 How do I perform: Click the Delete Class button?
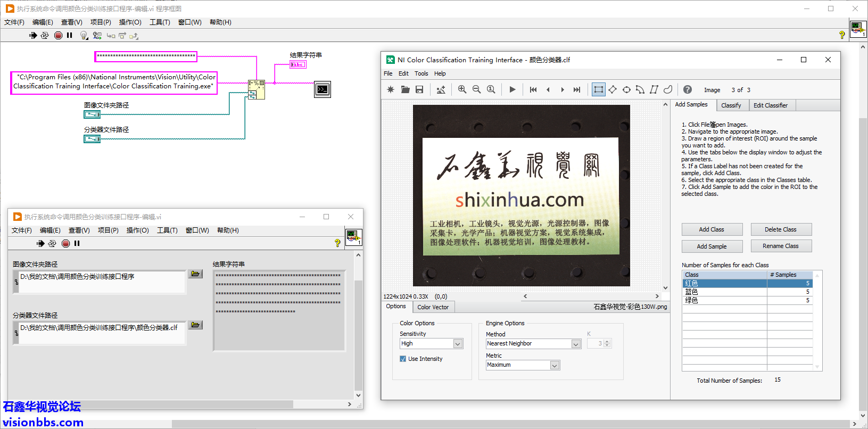781,229
